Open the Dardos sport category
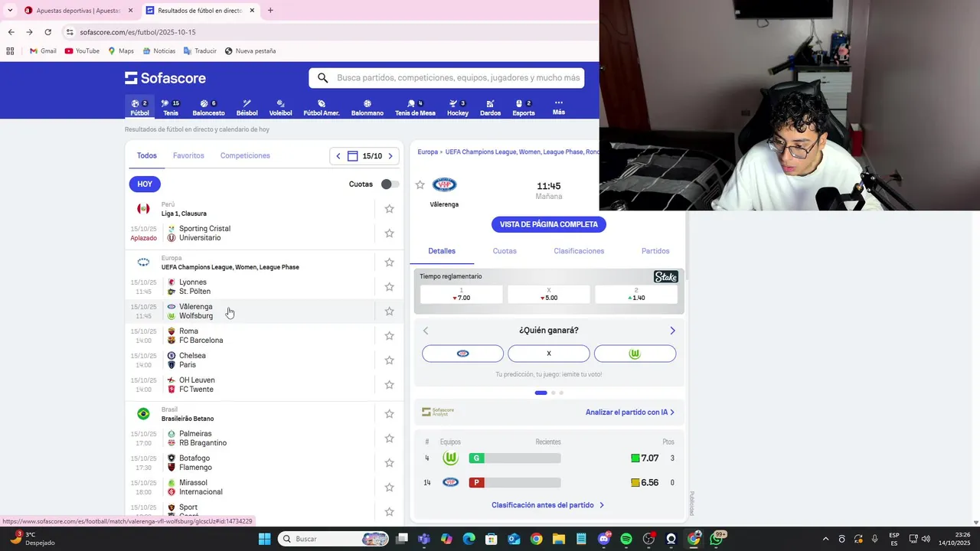This screenshot has width=980, height=551. [x=490, y=107]
